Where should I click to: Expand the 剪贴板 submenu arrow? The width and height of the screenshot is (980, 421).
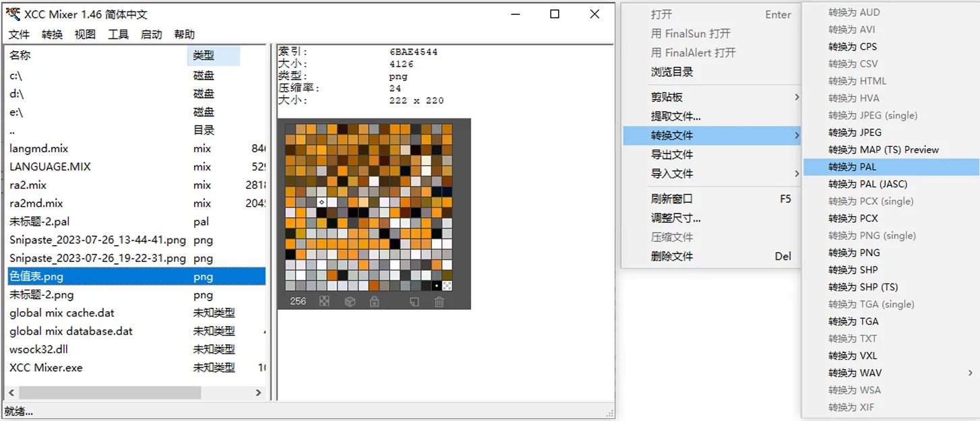coord(796,97)
